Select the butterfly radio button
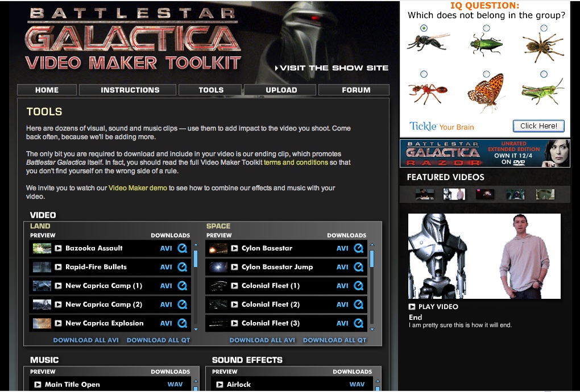The width and height of the screenshot is (580, 392). click(x=486, y=74)
